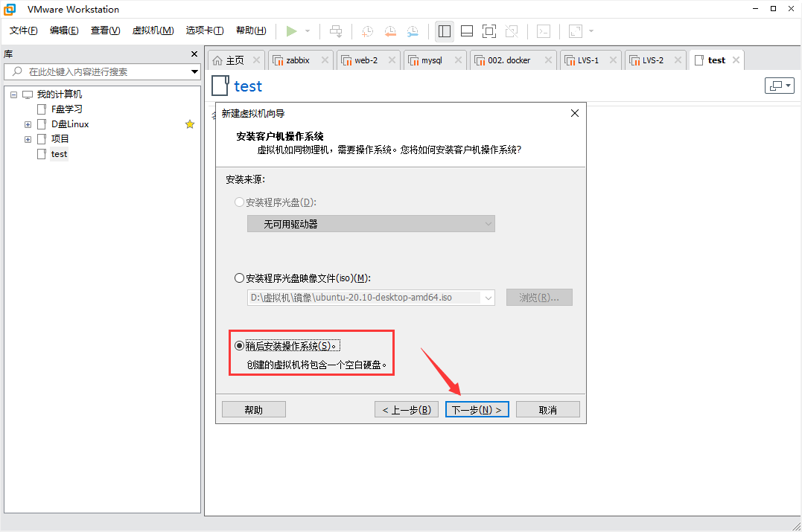Cancel the wizard with 取消

(x=548, y=410)
